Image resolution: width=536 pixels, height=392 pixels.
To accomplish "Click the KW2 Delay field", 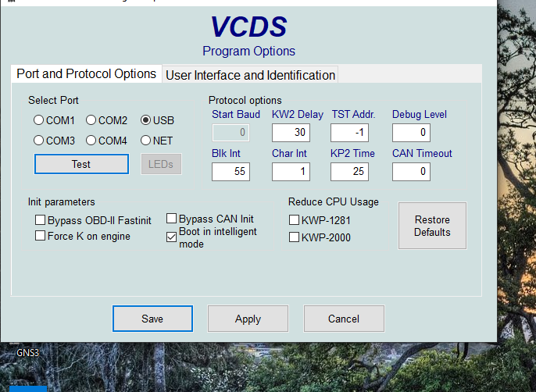I will (291, 133).
